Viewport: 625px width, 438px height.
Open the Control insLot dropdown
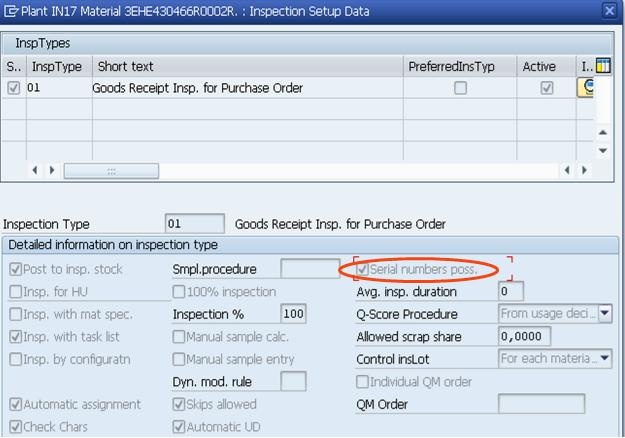[x=605, y=359]
